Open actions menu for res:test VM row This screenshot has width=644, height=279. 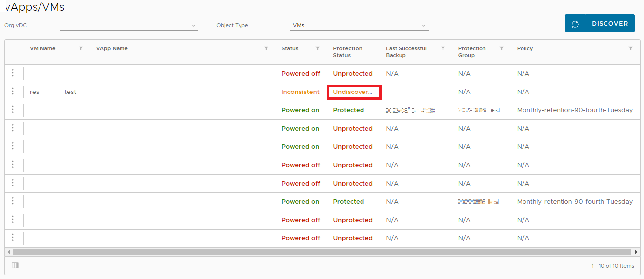pyautogui.click(x=13, y=92)
